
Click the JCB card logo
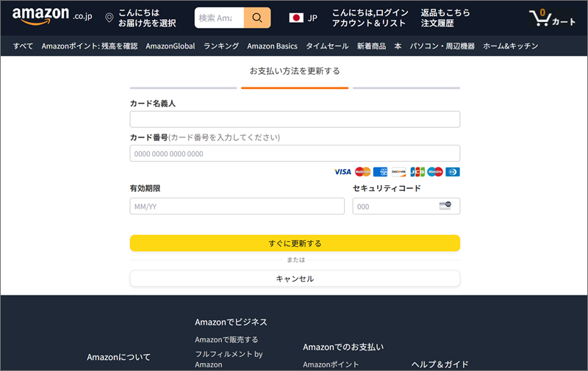click(x=417, y=172)
